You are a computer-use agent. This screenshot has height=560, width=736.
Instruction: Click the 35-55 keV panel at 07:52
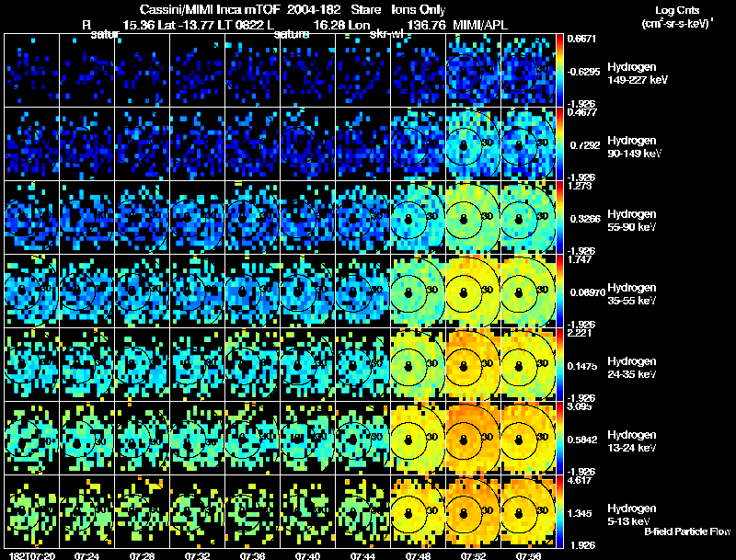[x=473, y=291]
